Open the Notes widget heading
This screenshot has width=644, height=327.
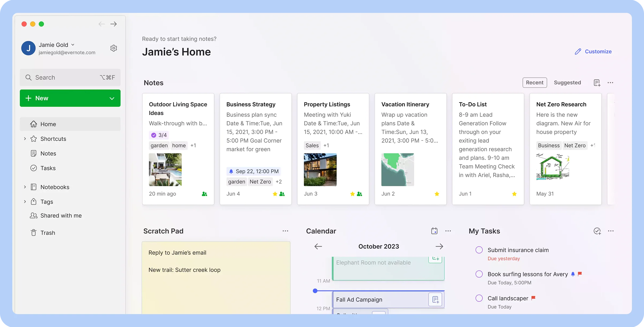153,83
